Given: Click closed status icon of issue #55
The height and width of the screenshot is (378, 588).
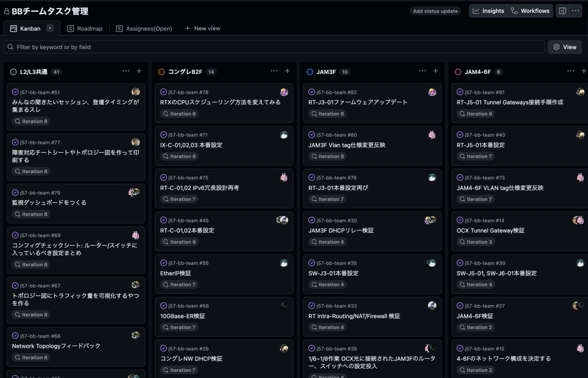Looking at the screenshot, I should point(164,263).
